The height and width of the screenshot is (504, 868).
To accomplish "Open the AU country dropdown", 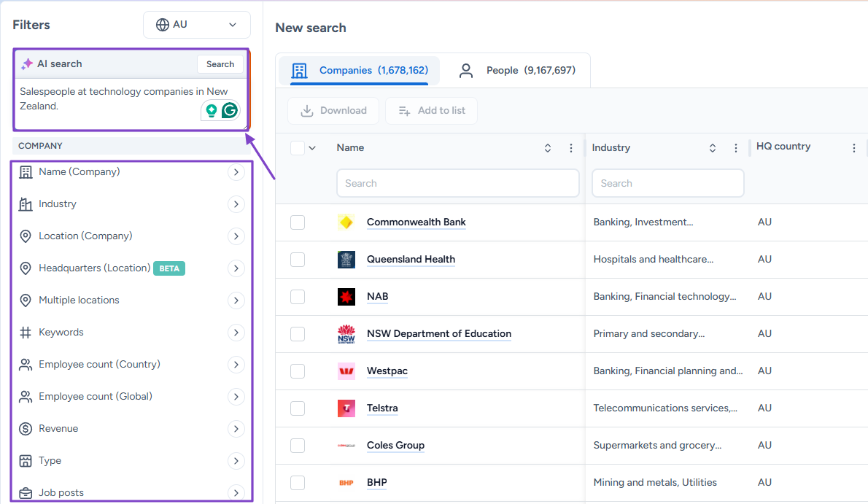I will 196,25.
